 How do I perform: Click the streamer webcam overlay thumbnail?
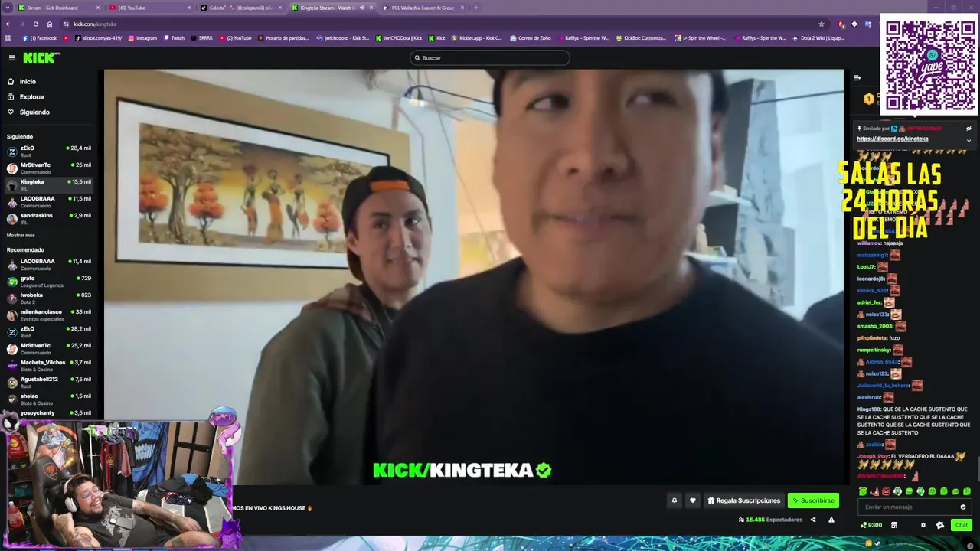[x=120, y=484]
